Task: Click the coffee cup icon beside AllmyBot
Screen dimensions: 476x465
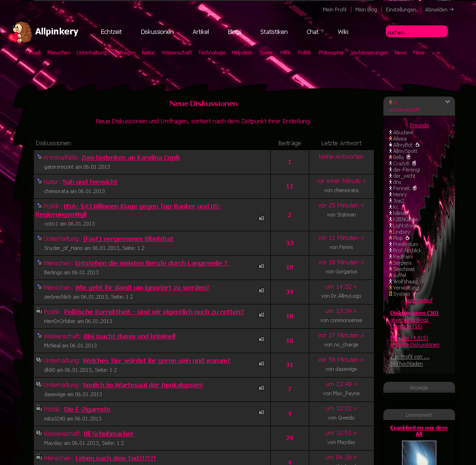Action: point(417,145)
